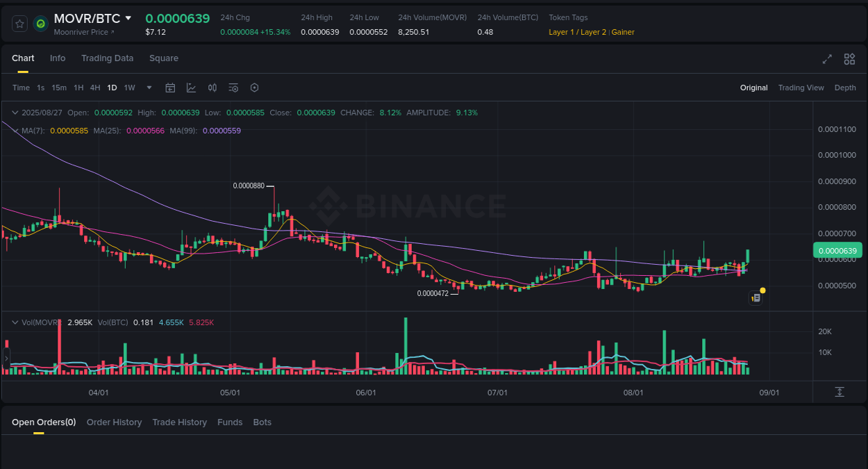868x469 pixels.
Task: Switch chart to Trading View mode
Action: tap(801, 88)
